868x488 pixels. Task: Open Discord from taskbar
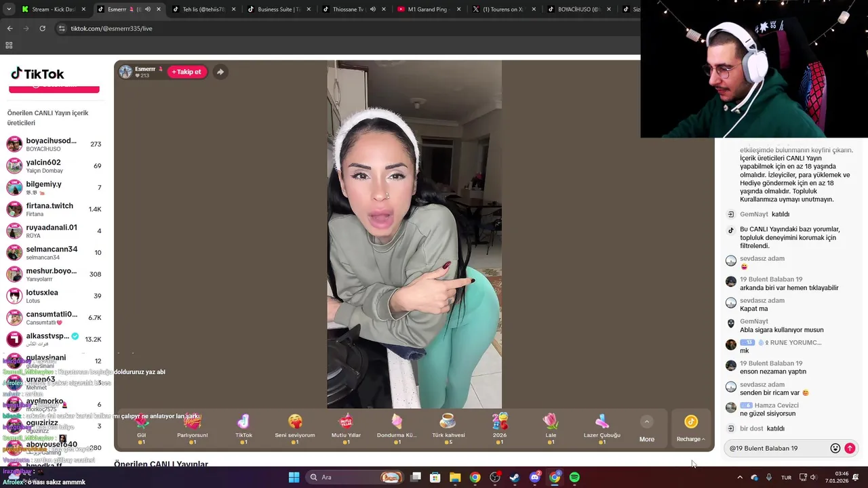(534, 477)
